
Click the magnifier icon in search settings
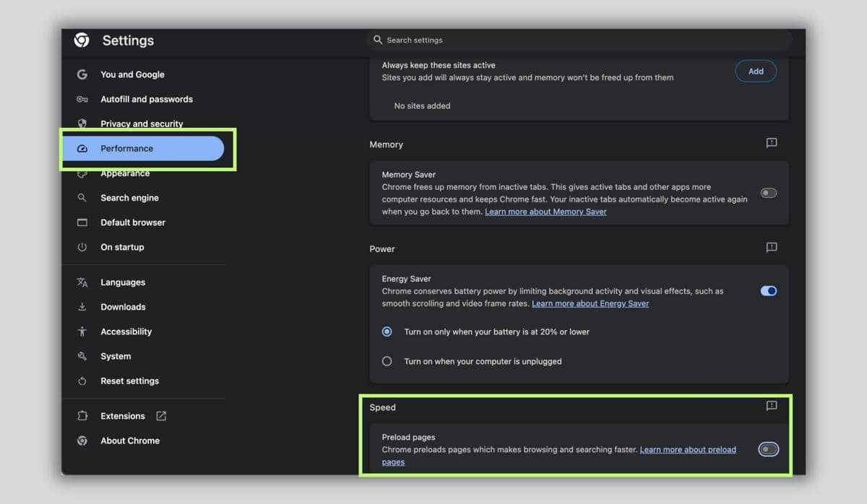378,40
